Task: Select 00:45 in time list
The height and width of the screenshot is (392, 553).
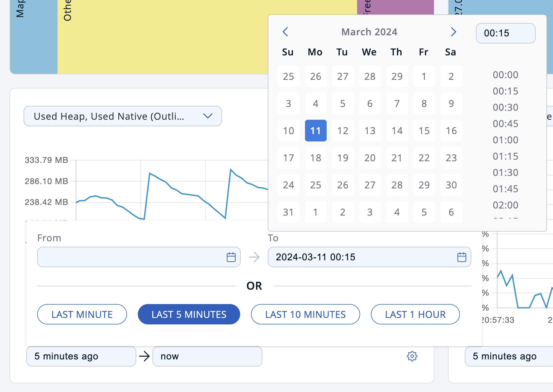Action: (x=505, y=124)
